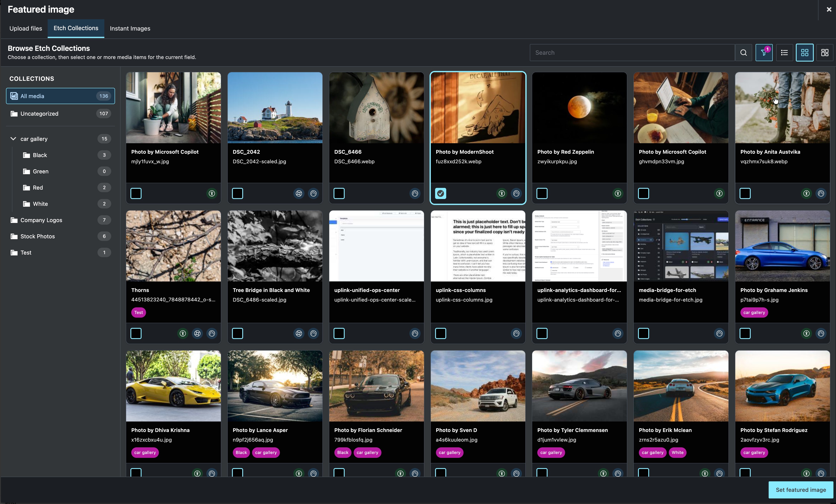Click the Test tag on Thorns card
This screenshot has width=836, height=504.
(x=138, y=312)
